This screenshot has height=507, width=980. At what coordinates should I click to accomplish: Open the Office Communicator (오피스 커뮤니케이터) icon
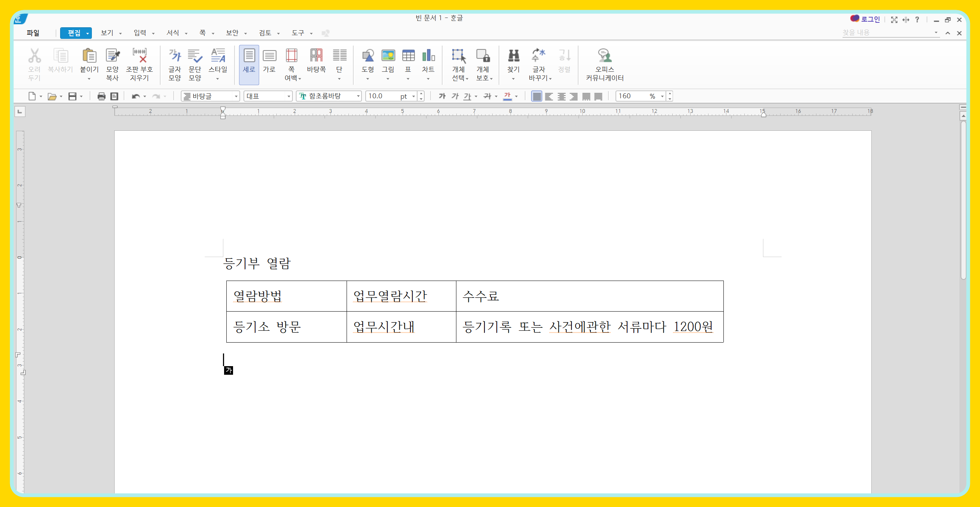(604, 56)
